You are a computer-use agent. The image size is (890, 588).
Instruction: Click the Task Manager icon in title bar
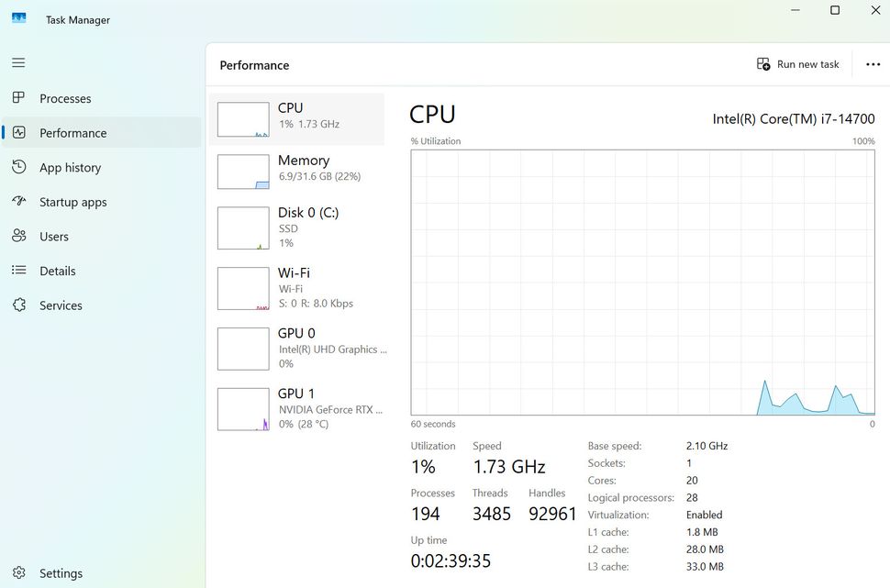(18, 17)
